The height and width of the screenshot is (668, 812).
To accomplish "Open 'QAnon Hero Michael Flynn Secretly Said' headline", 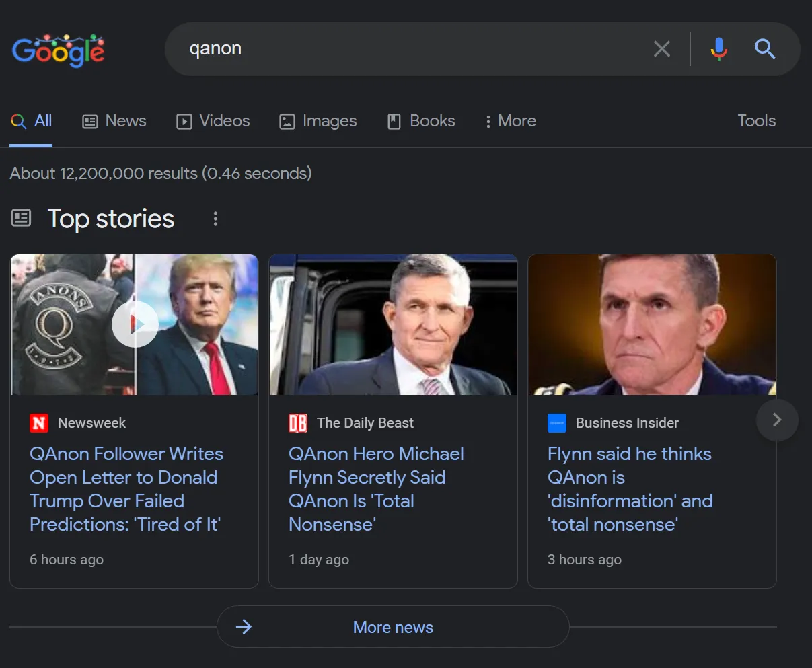I will [x=376, y=489].
